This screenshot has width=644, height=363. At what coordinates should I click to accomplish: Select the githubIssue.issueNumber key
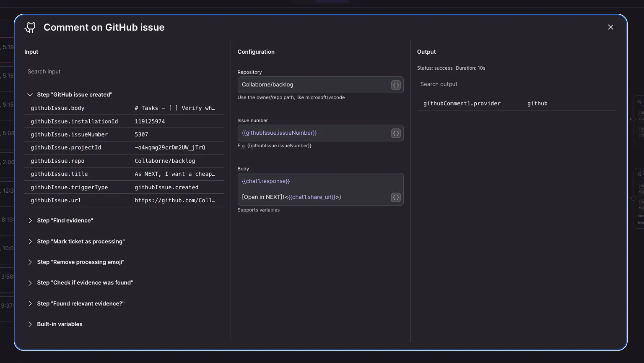[69, 135]
